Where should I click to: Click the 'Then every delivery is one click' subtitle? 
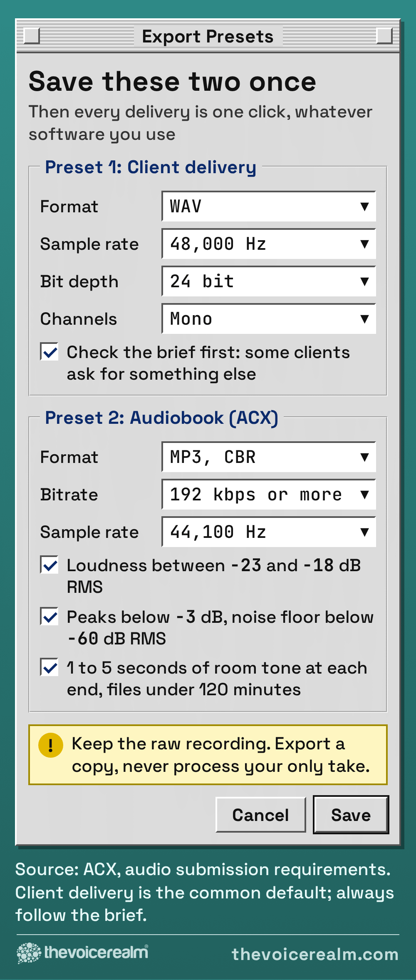click(x=201, y=123)
